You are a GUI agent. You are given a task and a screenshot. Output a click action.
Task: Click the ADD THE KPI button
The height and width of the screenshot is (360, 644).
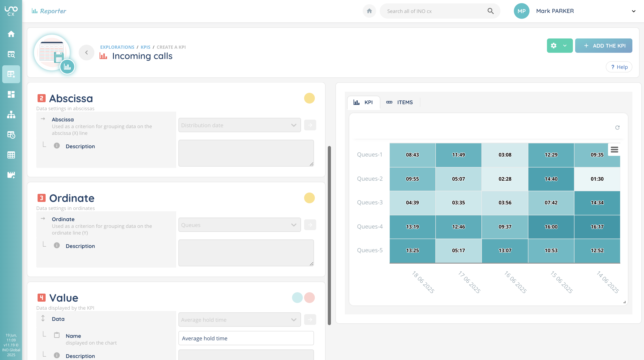[x=604, y=45]
